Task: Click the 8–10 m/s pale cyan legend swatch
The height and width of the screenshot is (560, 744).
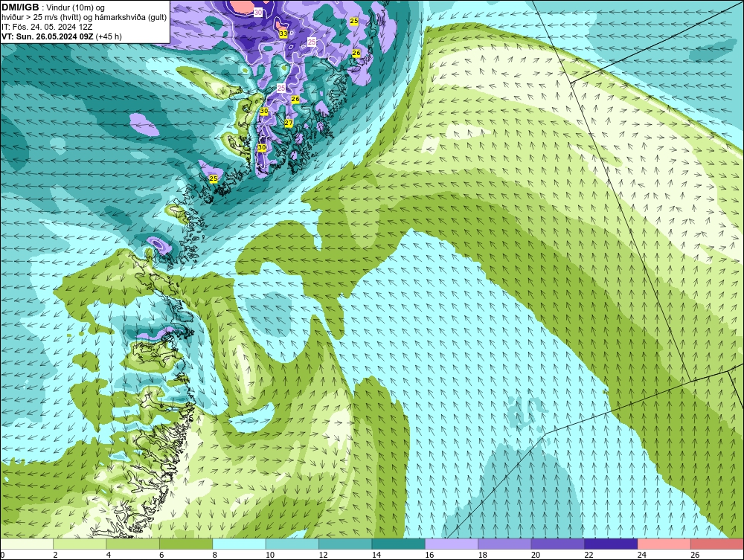Action: click(x=239, y=544)
